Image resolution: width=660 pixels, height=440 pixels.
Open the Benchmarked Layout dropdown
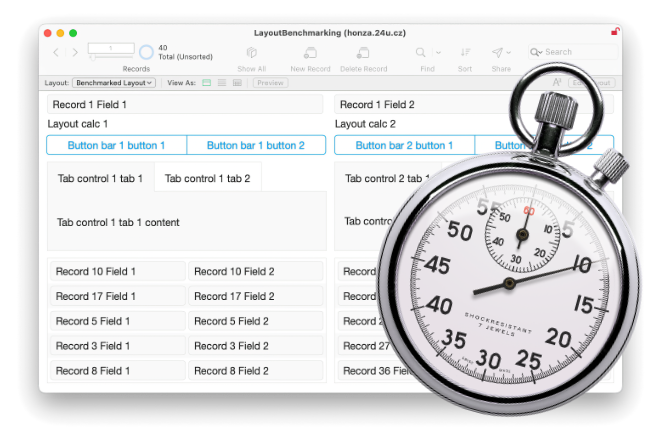[114, 83]
